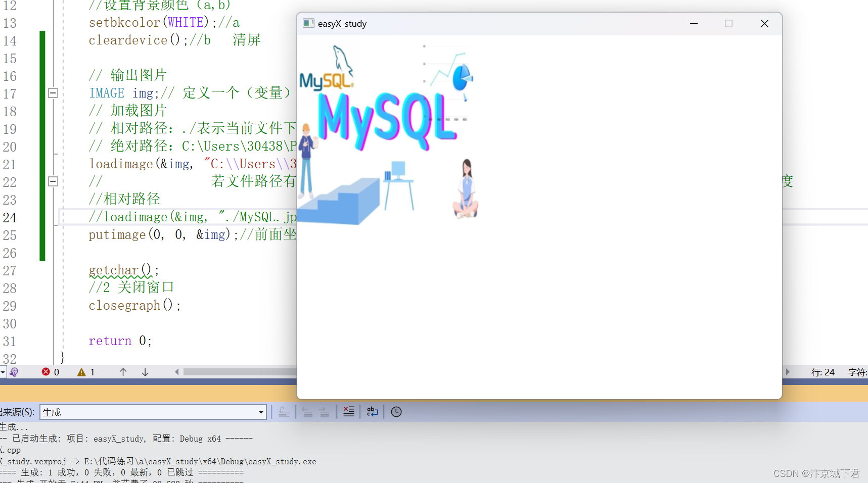Click 'return 0;' on line 31

point(120,341)
